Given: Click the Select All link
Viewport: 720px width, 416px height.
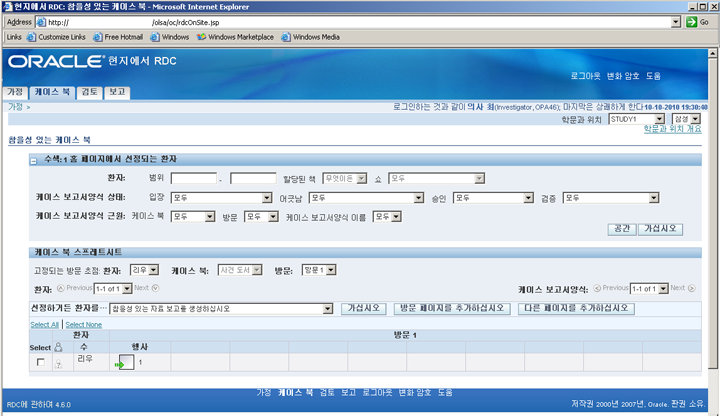Looking at the screenshot, I should [44, 324].
